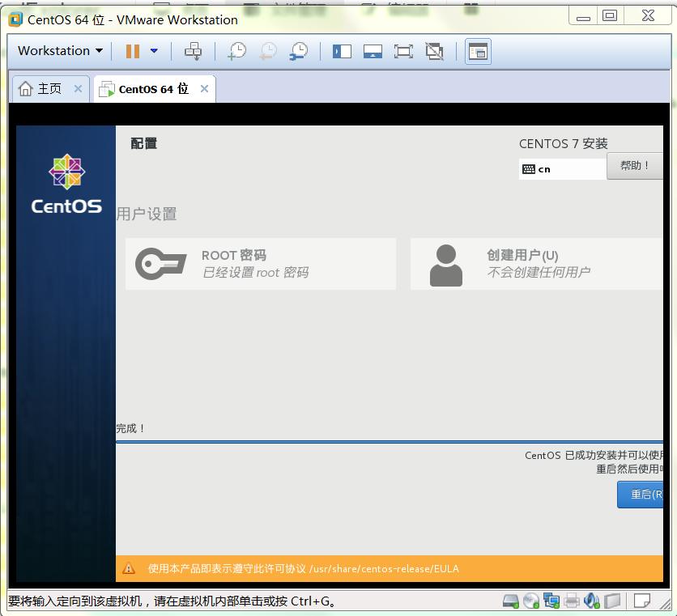
Task: Open the 创建用户 user creation option
Action: [x=537, y=264]
